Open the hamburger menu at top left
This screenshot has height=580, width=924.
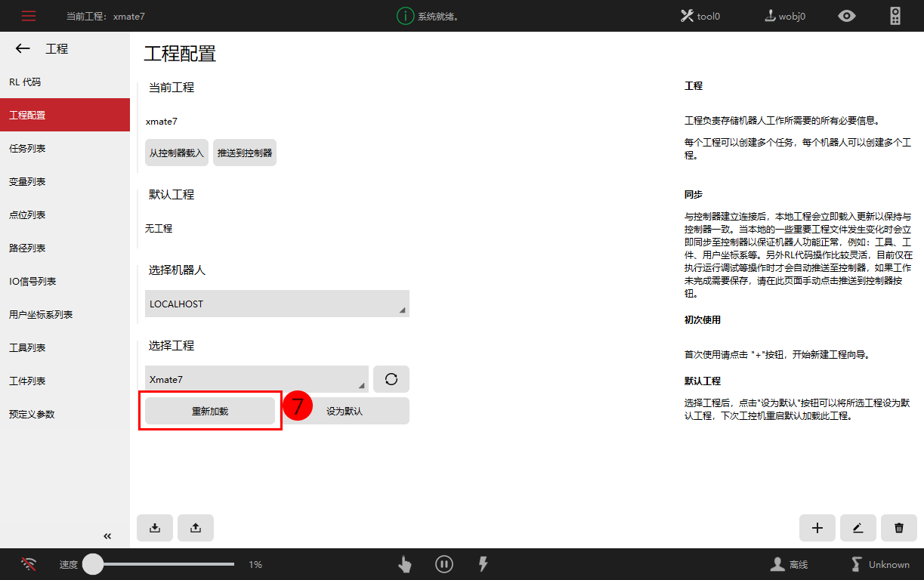coord(28,15)
